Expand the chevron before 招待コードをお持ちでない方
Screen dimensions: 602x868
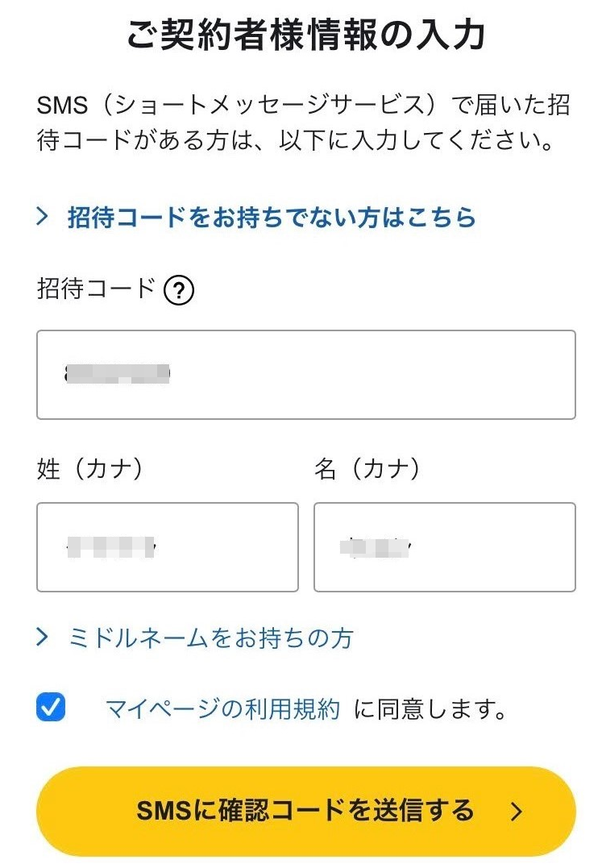(x=43, y=217)
